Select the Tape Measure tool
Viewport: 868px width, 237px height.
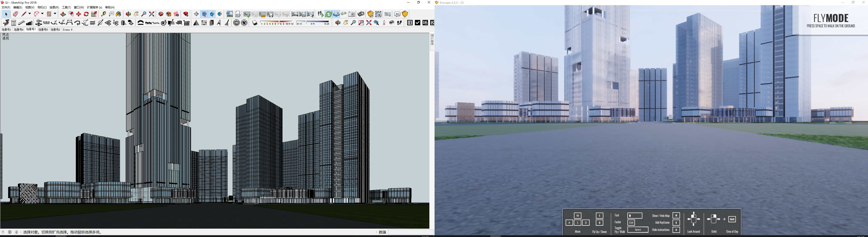tap(104, 14)
